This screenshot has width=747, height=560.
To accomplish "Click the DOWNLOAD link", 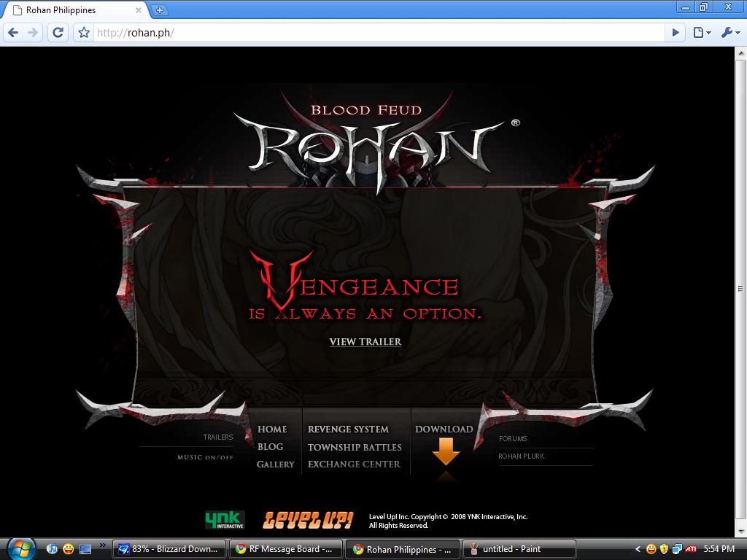I will [x=444, y=429].
